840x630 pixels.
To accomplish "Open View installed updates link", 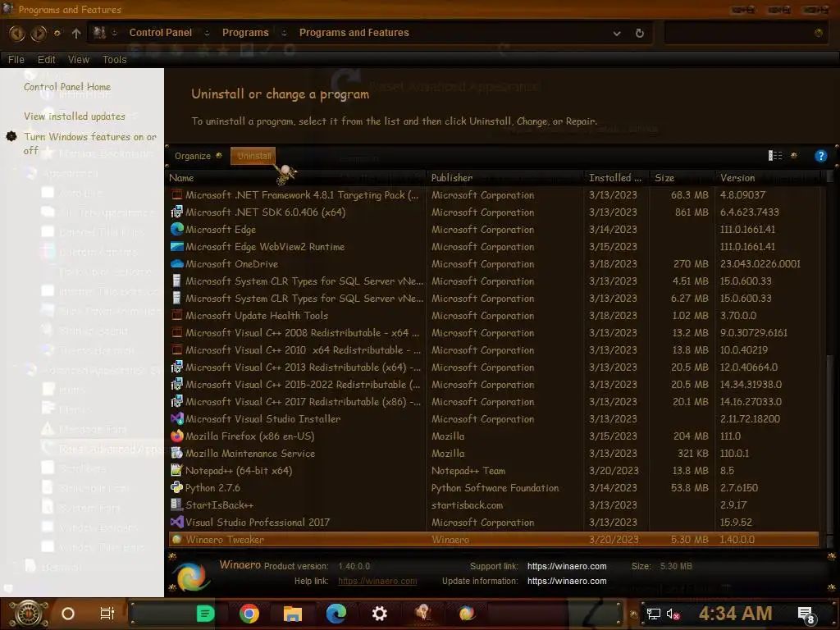I will click(74, 116).
